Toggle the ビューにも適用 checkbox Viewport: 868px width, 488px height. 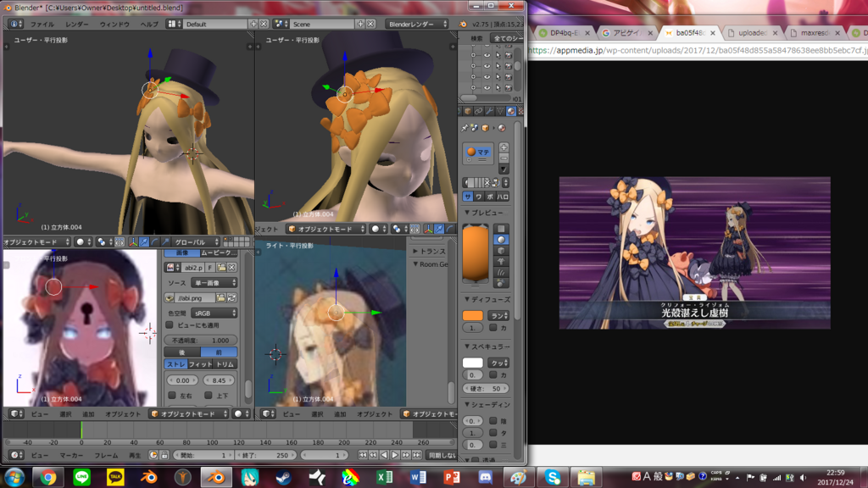tap(170, 325)
